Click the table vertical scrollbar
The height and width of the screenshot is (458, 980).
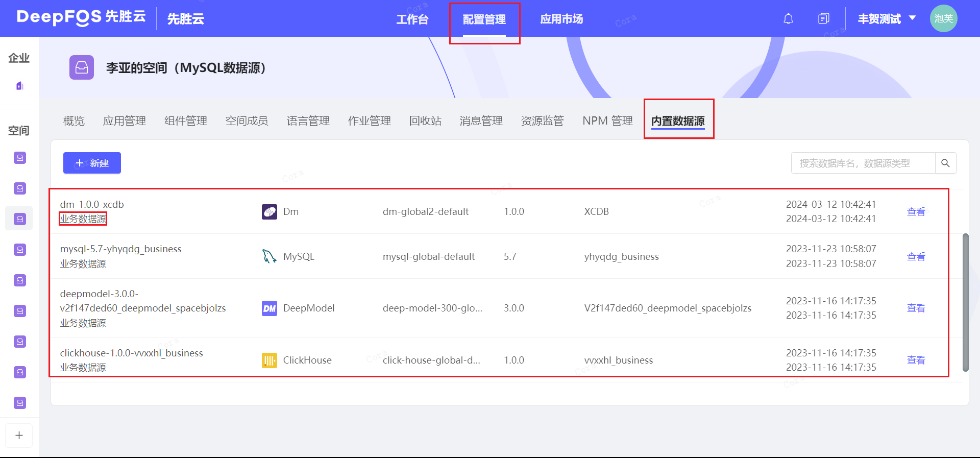pyautogui.click(x=965, y=303)
